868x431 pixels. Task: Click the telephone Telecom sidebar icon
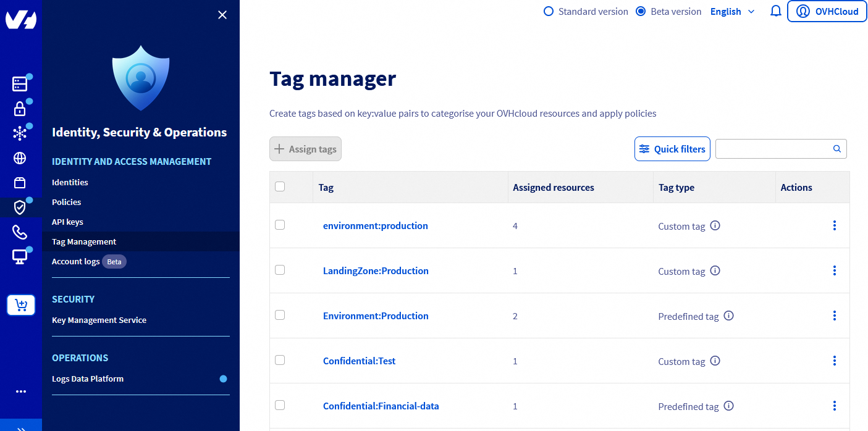[x=20, y=232]
